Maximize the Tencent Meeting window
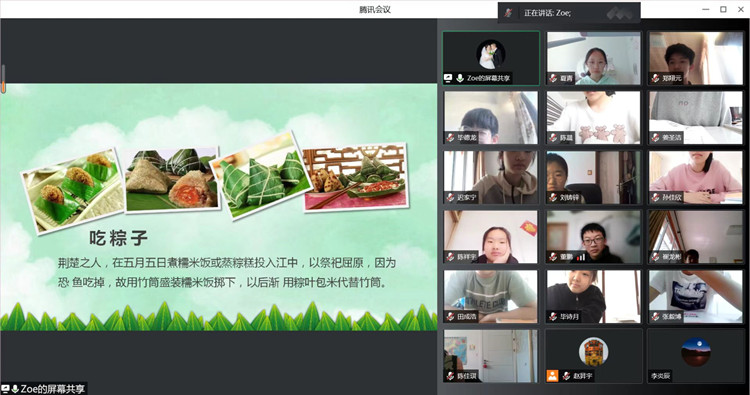This screenshot has height=395, width=750. pos(723,10)
